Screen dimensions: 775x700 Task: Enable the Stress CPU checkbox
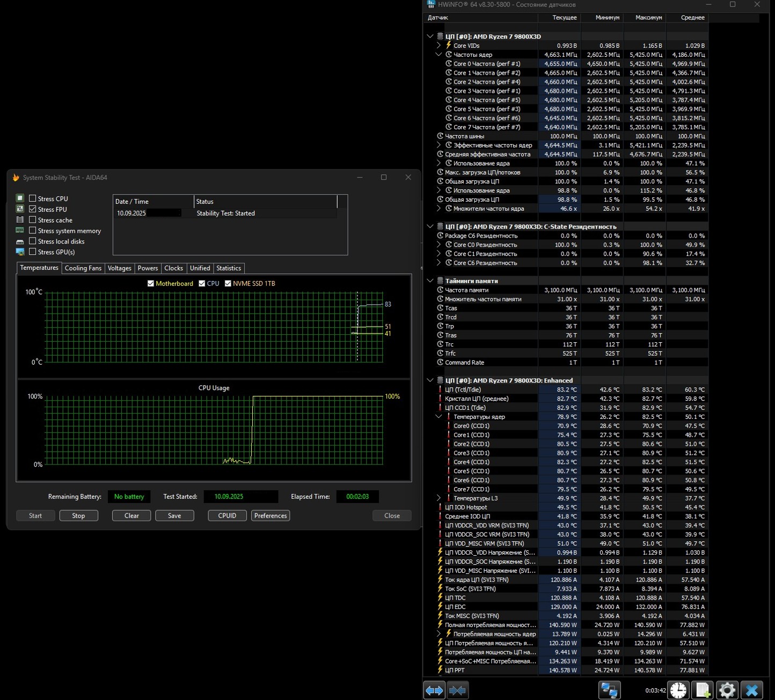(x=32, y=198)
